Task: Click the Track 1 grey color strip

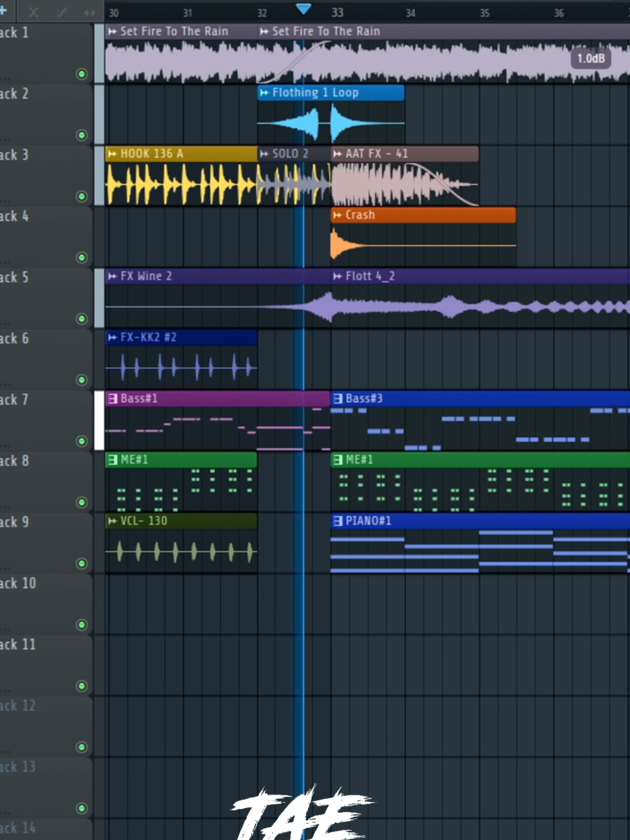Action: coord(99,54)
